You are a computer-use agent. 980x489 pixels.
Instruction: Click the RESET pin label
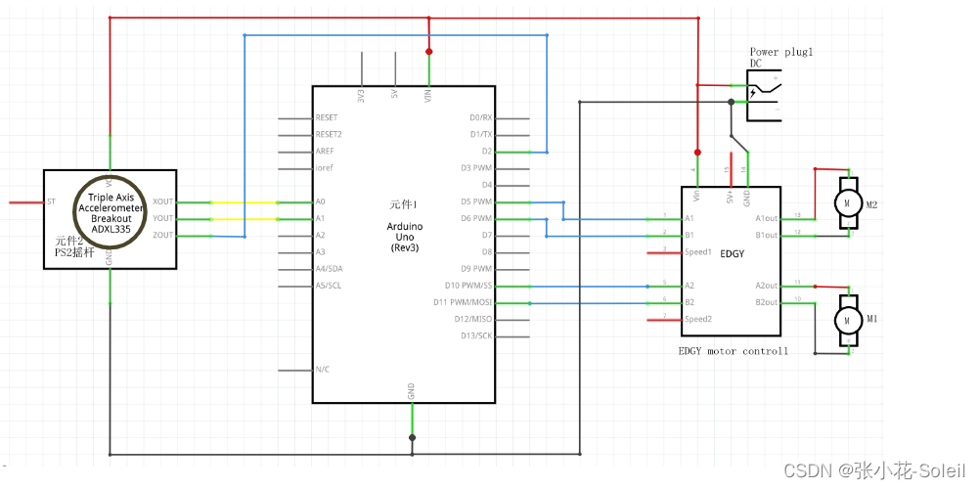tap(329, 117)
